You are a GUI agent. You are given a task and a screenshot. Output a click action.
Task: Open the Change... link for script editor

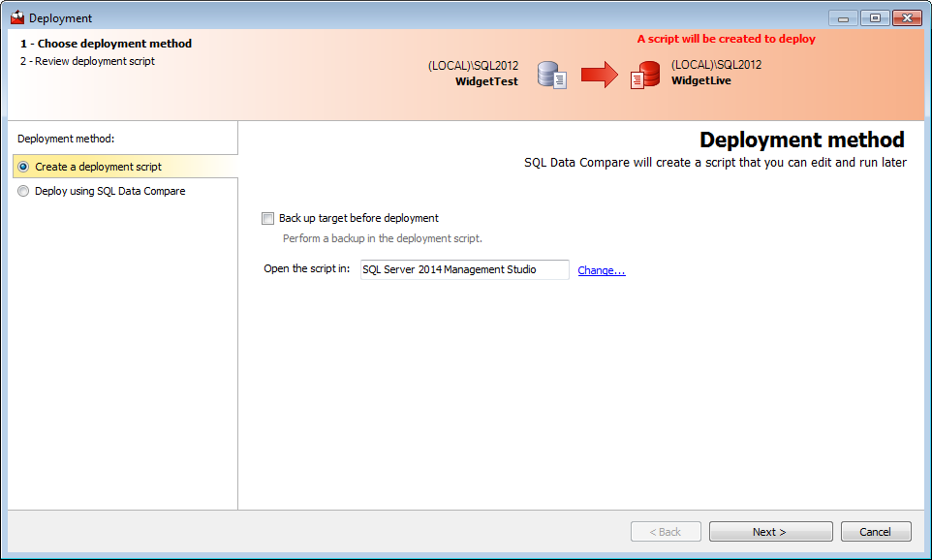[x=602, y=270]
